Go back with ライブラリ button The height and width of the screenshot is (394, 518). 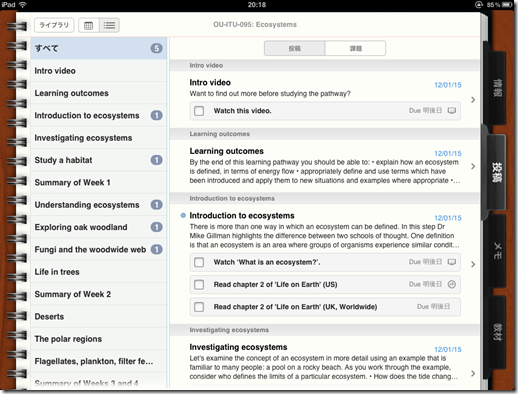point(54,25)
